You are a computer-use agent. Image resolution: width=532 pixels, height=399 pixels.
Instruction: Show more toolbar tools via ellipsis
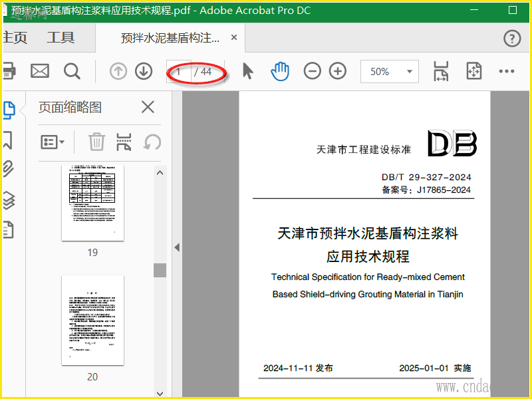pos(507,71)
